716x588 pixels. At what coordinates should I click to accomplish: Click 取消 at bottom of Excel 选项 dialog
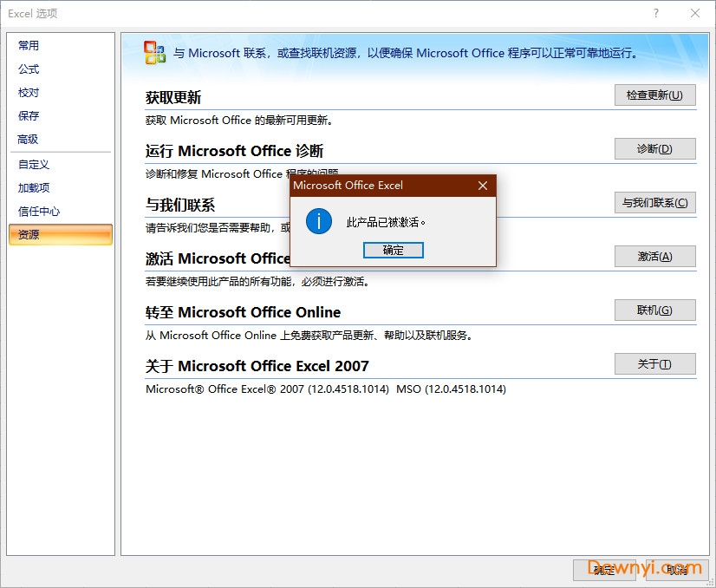(677, 570)
